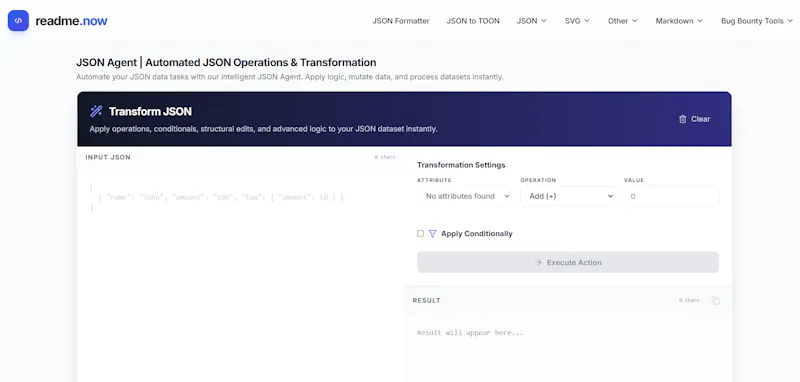The height and width of the screenshot is (382, 800).
Task: Click the RESULT label
Action: [x=427, y=300]
